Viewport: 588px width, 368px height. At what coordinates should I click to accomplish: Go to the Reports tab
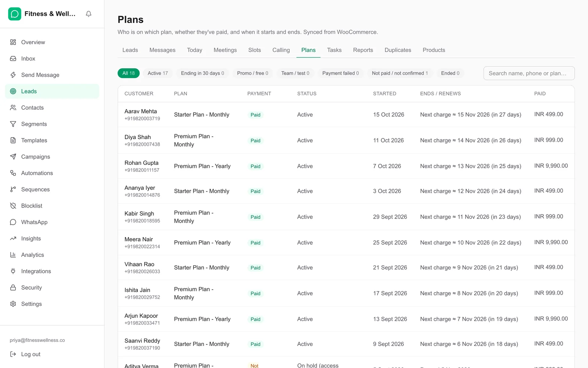363,50
